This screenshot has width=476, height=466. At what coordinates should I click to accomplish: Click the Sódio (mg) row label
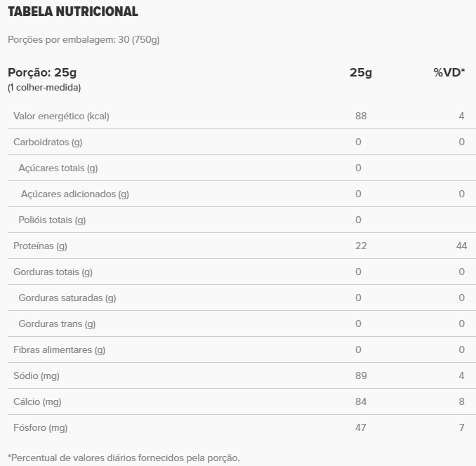pyautogui.click(x=37, y=376)
